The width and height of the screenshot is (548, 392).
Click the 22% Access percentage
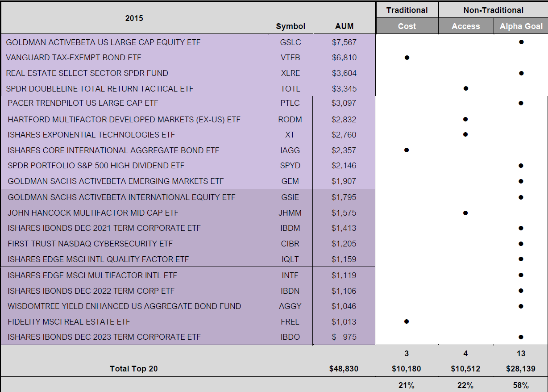pos(465,385)
